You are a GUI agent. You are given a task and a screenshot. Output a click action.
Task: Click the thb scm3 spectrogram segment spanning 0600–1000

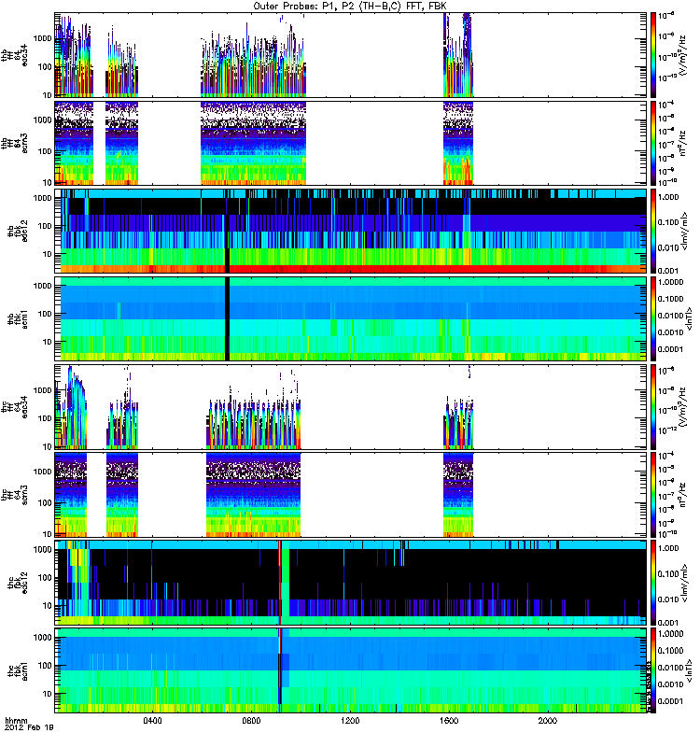[x=253, y=143]
